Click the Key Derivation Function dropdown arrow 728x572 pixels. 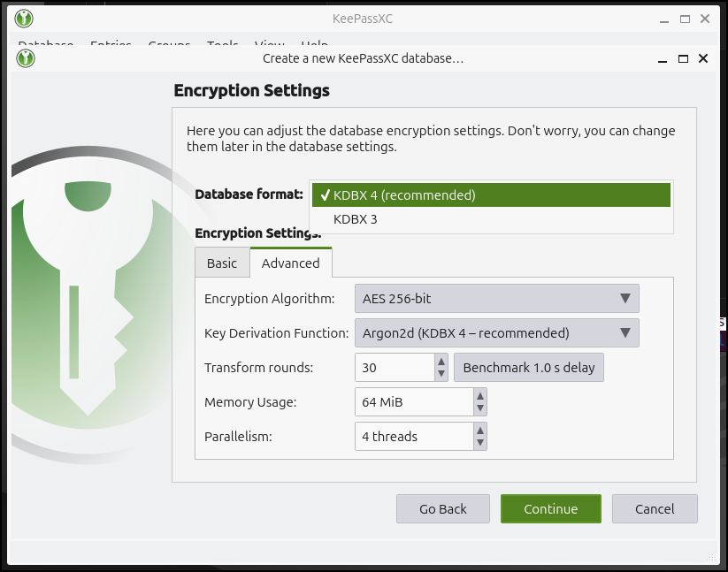tap(625, 333)
